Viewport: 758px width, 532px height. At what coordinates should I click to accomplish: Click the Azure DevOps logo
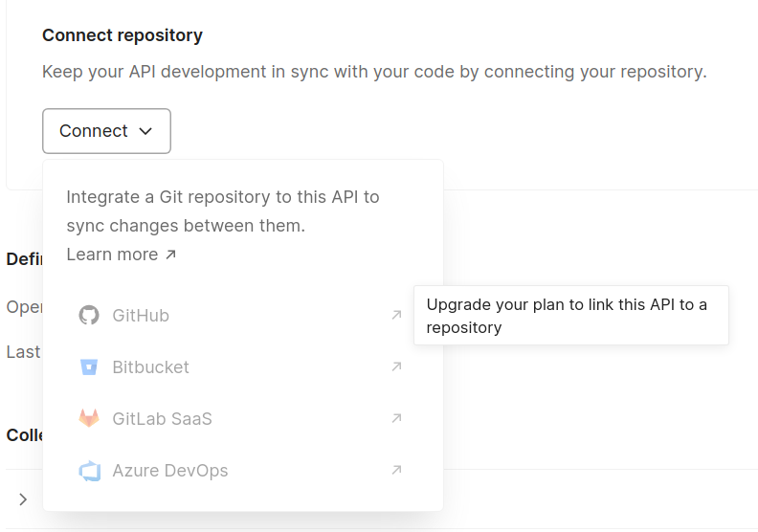[x=89, y=471]
